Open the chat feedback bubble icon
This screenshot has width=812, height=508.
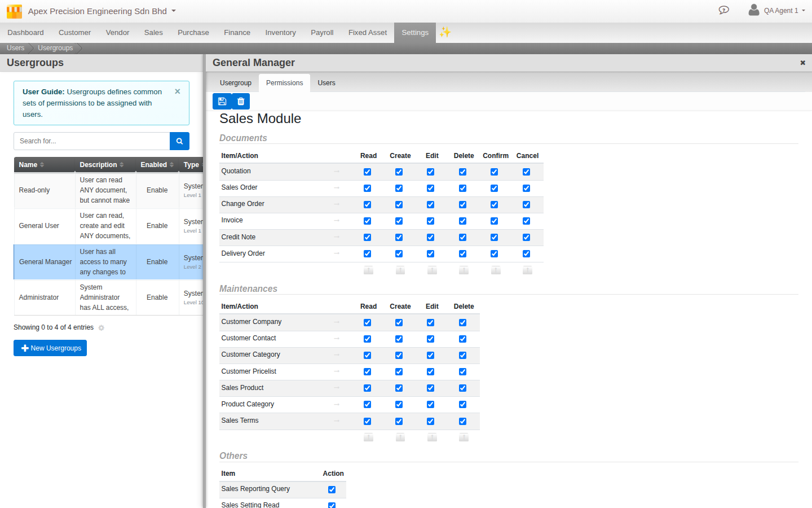[x=724, y=10]
